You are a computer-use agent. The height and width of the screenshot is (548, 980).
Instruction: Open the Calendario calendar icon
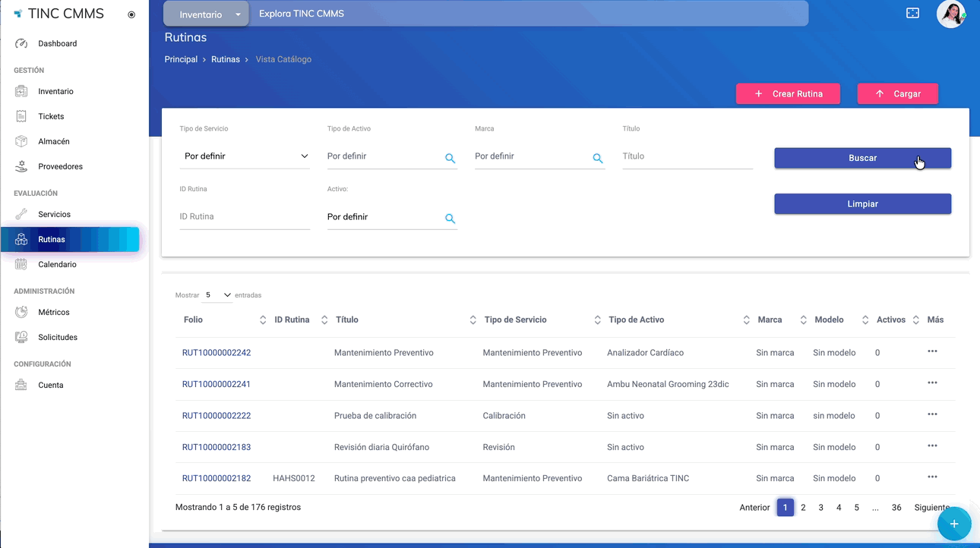(x=21, y=265)
